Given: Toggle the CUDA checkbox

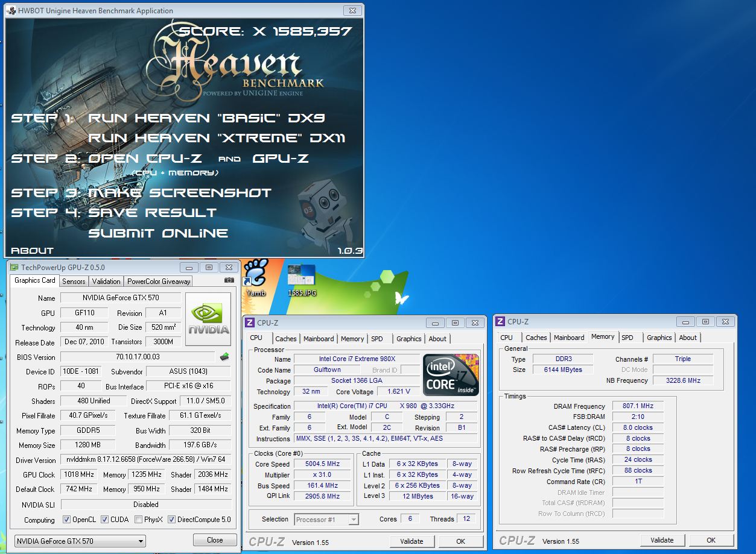Looking at the screenshot, I should (104, 520).
